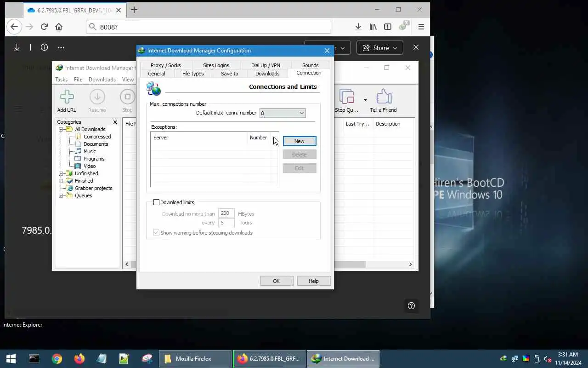
Task: Launch Chrome from the taskbar
Action: click(x=57, y=359)
